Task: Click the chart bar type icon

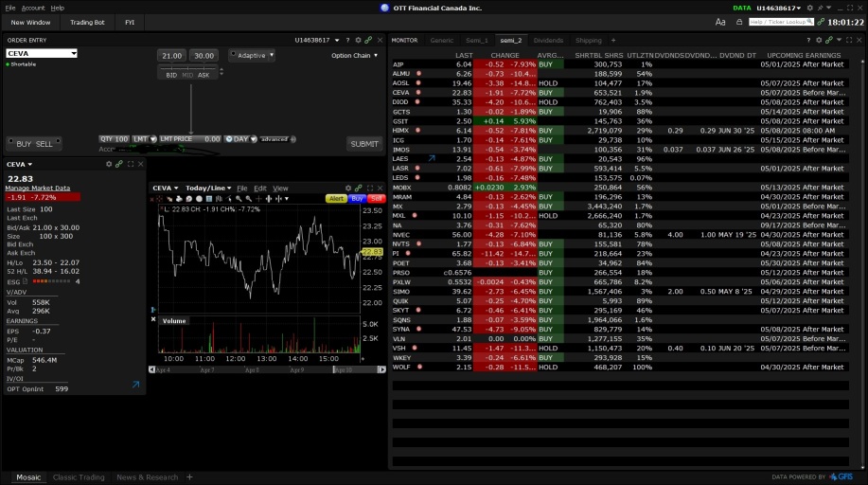Action: 219,198
